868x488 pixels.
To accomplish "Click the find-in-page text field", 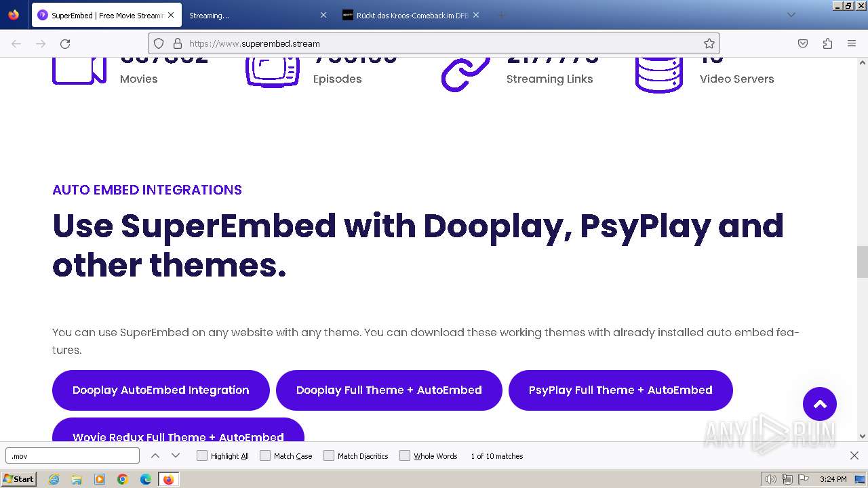I will pos(73,455).
